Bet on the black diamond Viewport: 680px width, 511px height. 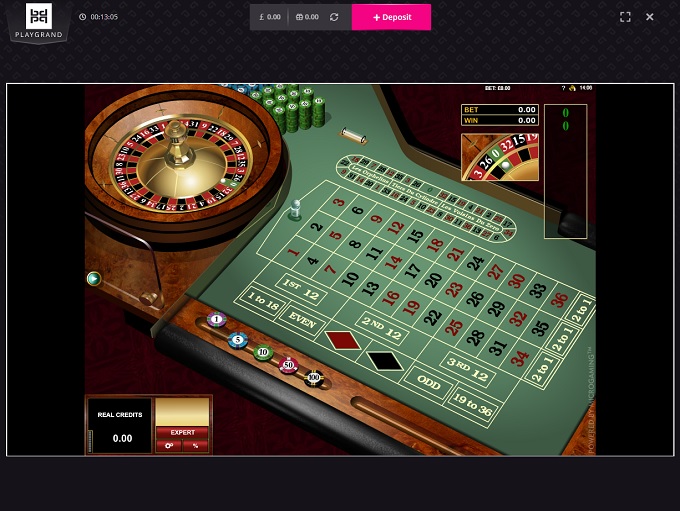385,361
